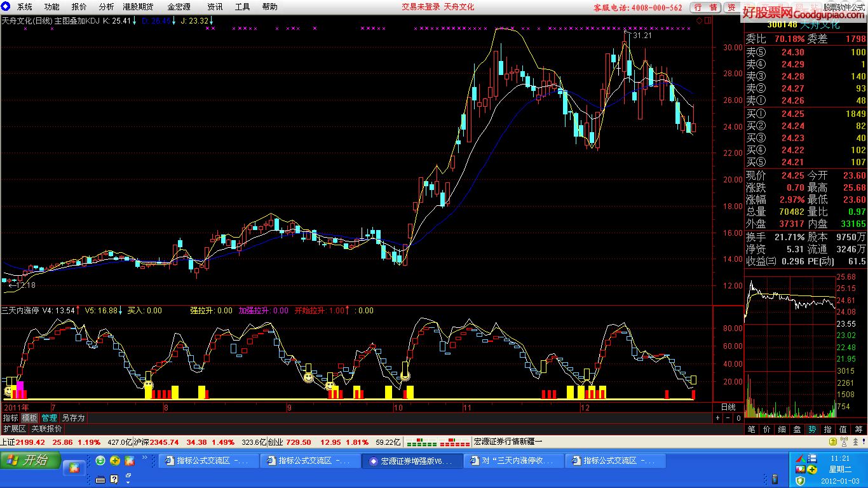Click the smiley signal near month 9
Viewport: 868px width, 488px height.
pos(308,377)
